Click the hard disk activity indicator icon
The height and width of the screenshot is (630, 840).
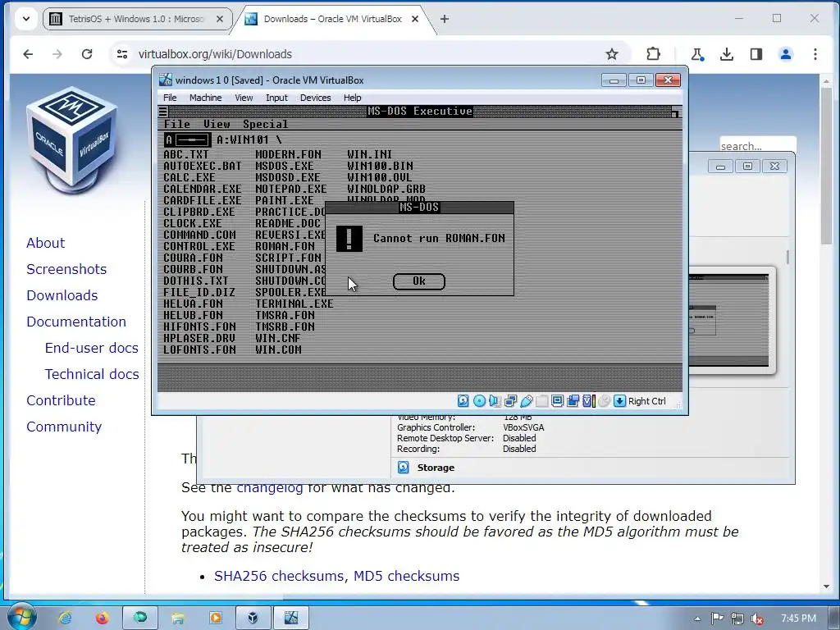pyautogui.click(x=463, y=400)
